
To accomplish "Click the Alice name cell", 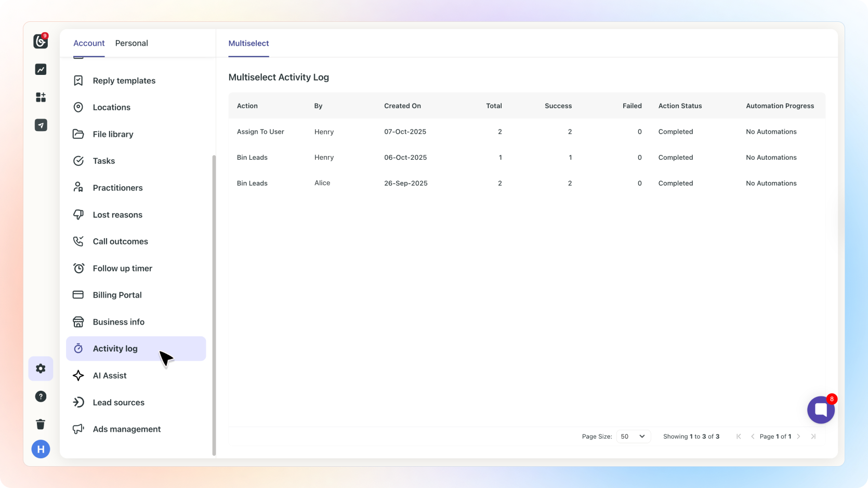I will [322, 183].
